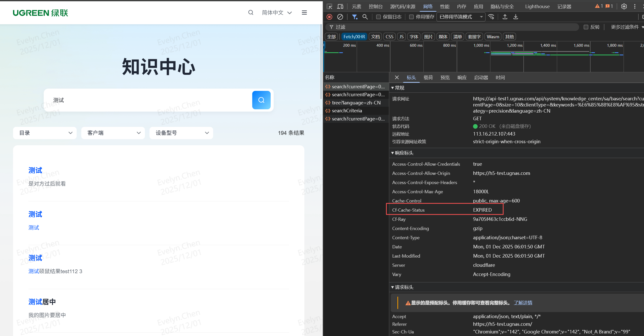Screen dimensions: 644x336
Task: Click the 了解详情 link
Action: [x=523, y=303]
